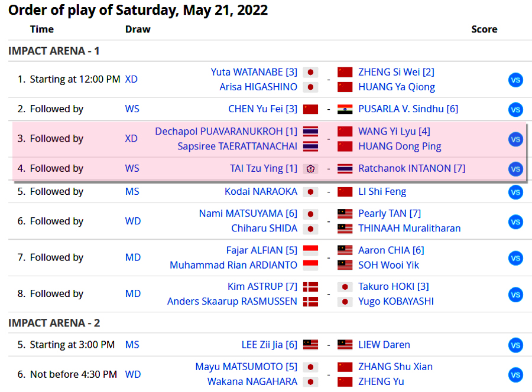Open VS icon for Tai Tzu Ying match
Viewport: 532px width, 392px height.
coord(515,169)
